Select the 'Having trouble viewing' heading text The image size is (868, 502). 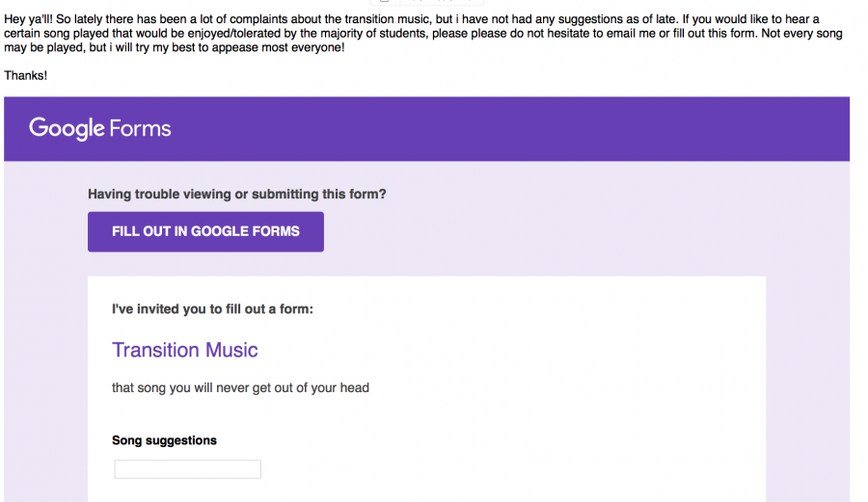click(x=237, y=194)
